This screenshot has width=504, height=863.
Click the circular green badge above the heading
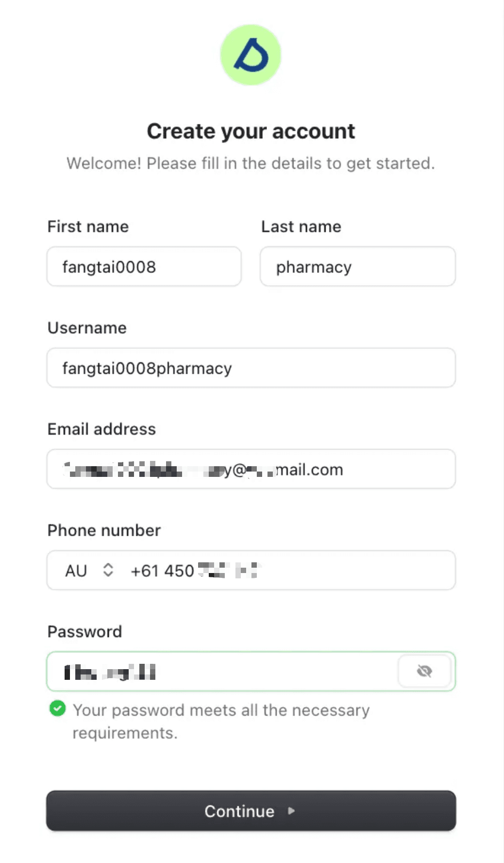(x=250, y=54)
